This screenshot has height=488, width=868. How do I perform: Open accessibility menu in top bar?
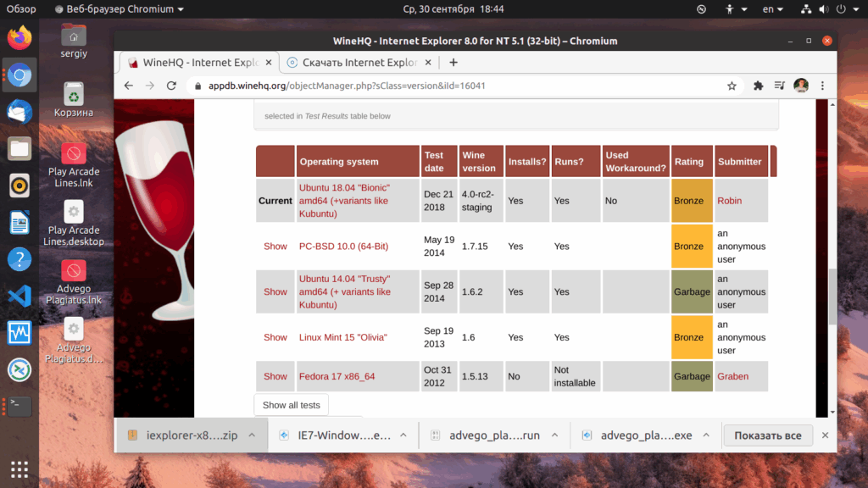tap(736, 8)
